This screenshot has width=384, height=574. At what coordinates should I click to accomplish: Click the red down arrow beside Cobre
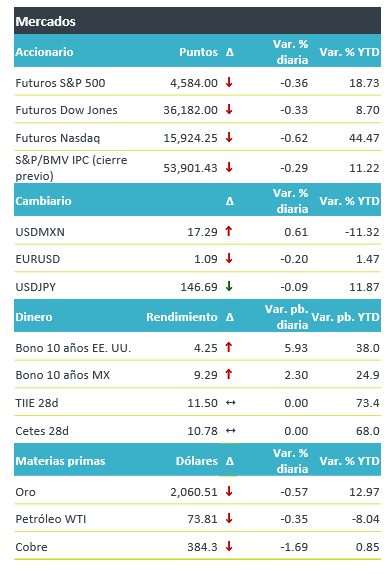(229, 546)
